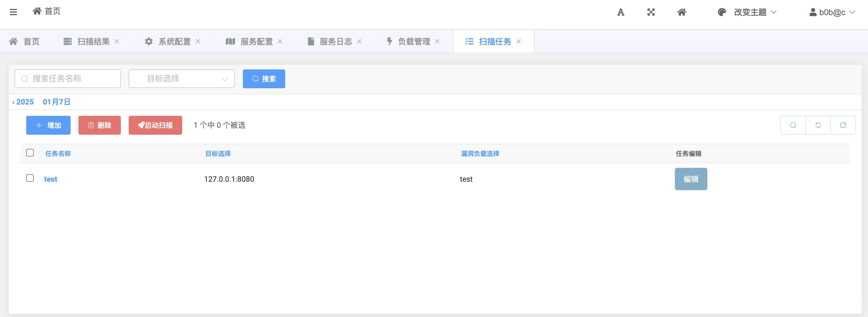Click the font size 'A' icon

pyautogui.click(x=621, y=12)
